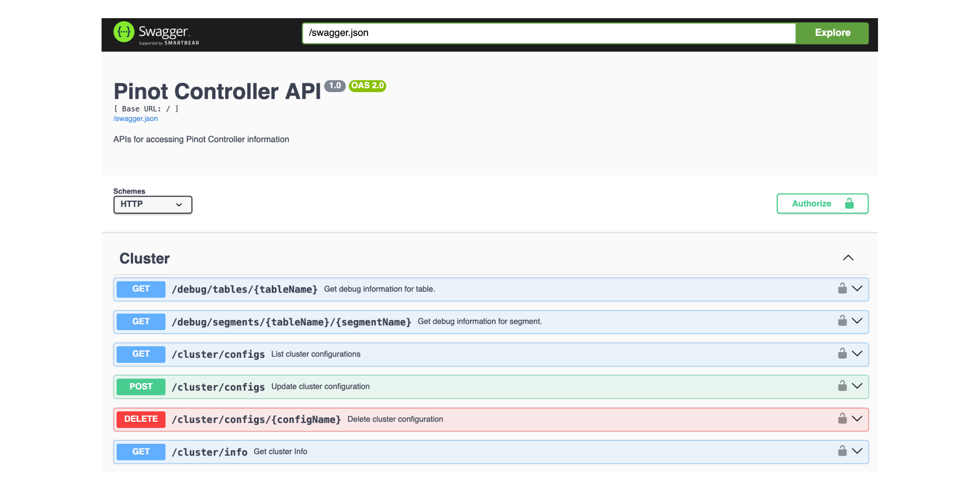The image size is (980, 490).
Task: Click the lock icon on /debug/segments row
Action: (842, 321)
